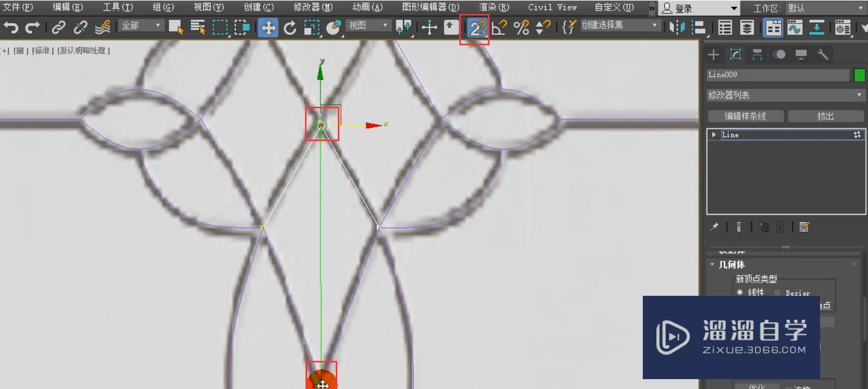Image resolution: width=868 pixels, height=389 pixels.
Task: Open the 自定义(U) menu
Action: [614, 7]
